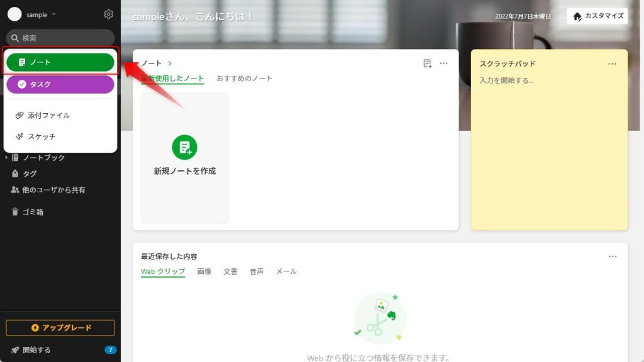Click the sketch squiggle icon
This screenshot has height=362, width=644.
(x=19, y=136)
